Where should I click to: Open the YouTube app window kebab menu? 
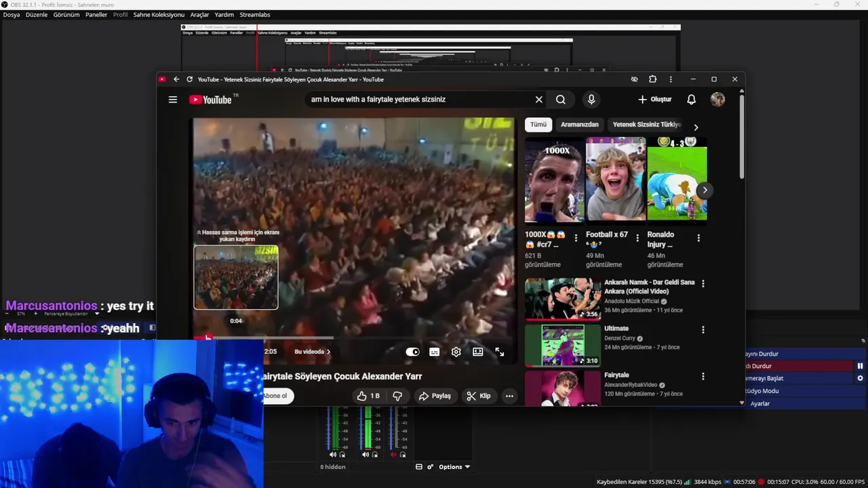(671, 79)
